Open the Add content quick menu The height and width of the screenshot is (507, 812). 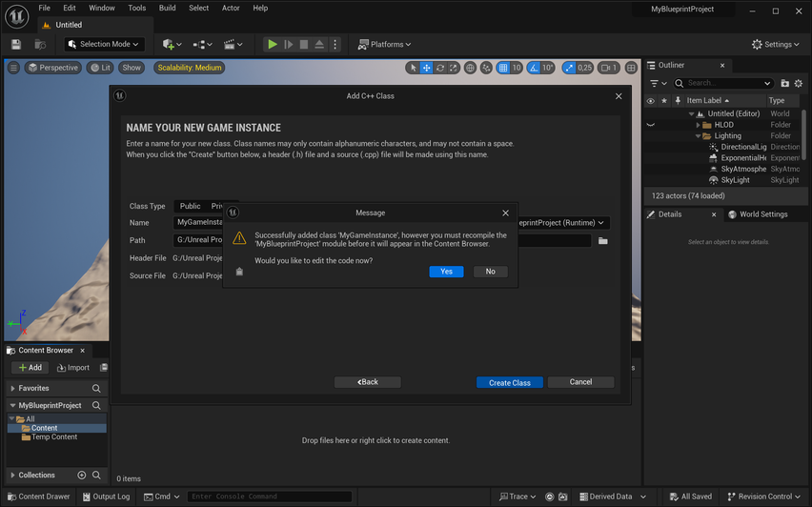[172, 45]
